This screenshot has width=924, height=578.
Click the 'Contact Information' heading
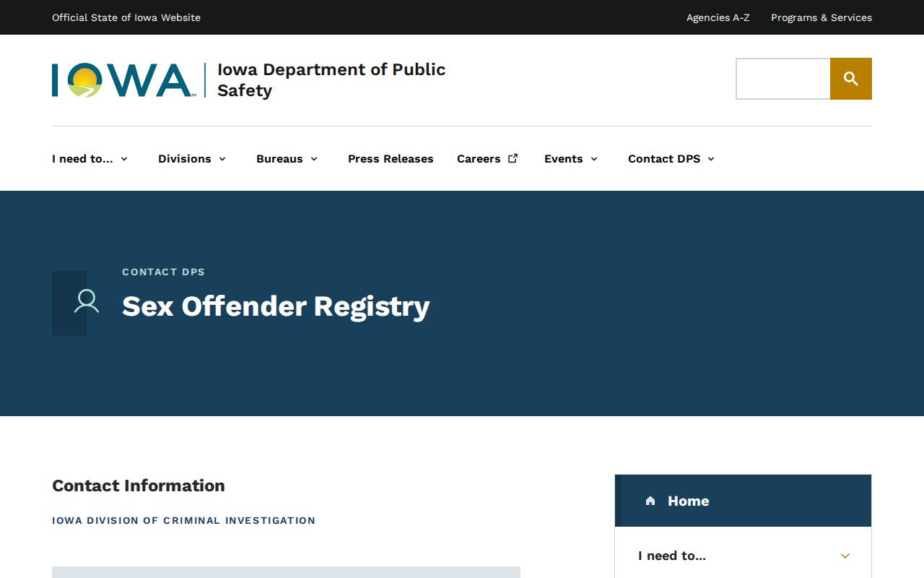[139, 486]
